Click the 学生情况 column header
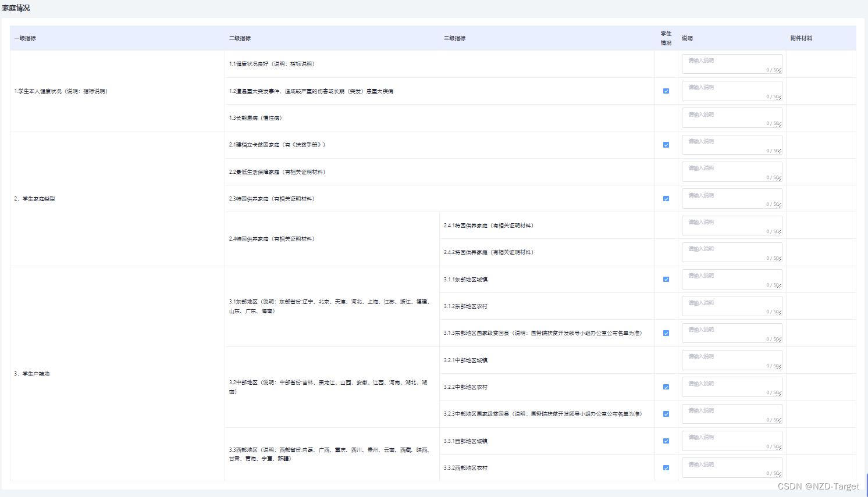Screen dimensions: 868x497 click(666, 38)
